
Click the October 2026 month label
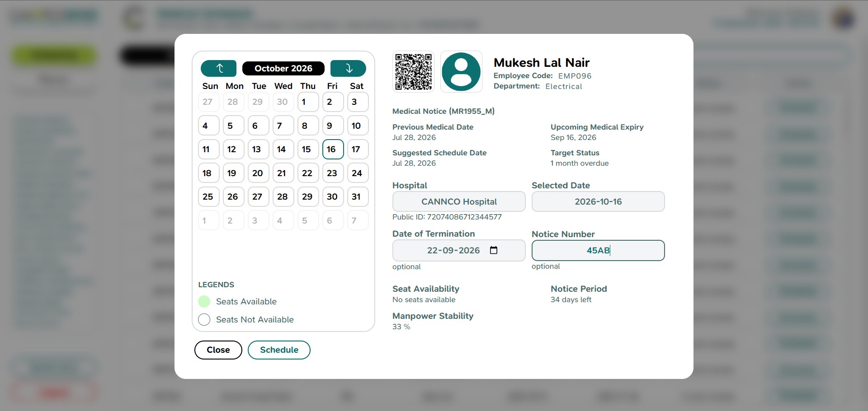pyautogui.click(x=283, y=68)
